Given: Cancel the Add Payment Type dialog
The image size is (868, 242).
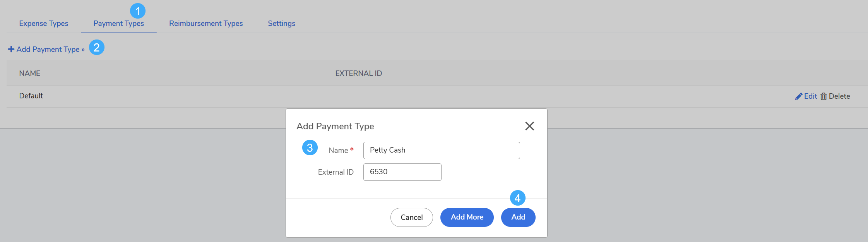Looking at the screenshot, I should 412,217.
